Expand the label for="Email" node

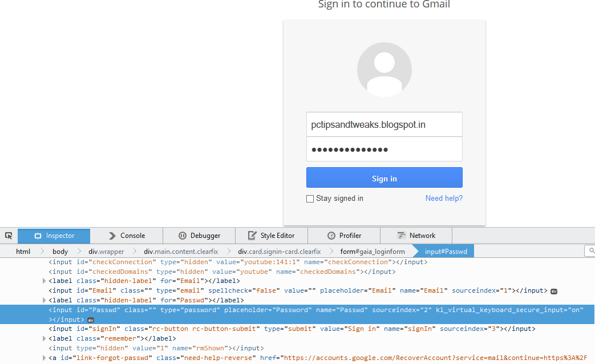44,281
